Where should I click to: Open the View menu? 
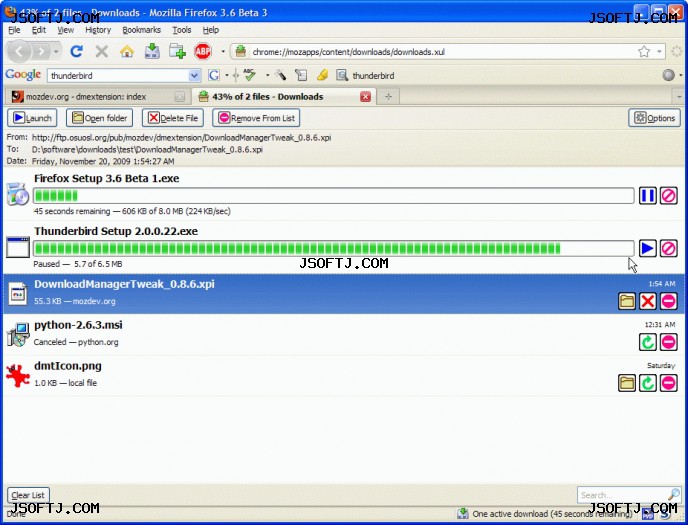coord(65,30)
